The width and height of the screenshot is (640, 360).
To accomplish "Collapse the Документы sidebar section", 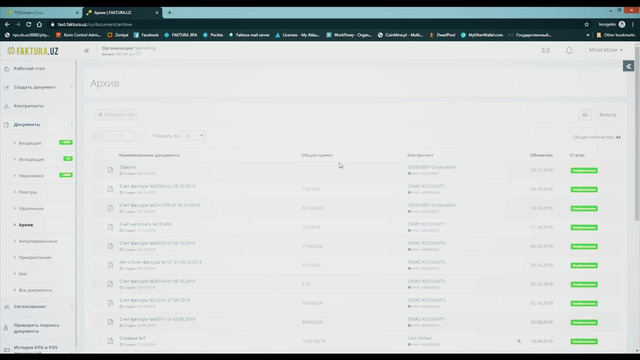I will click(x=38, y=124).
